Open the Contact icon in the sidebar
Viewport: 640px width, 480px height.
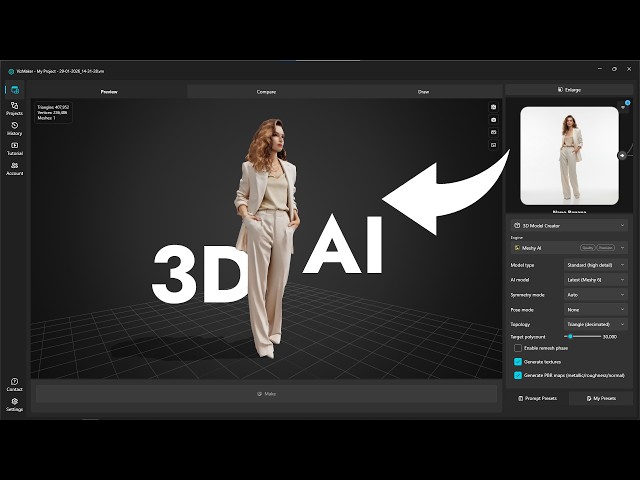[14, 384]
